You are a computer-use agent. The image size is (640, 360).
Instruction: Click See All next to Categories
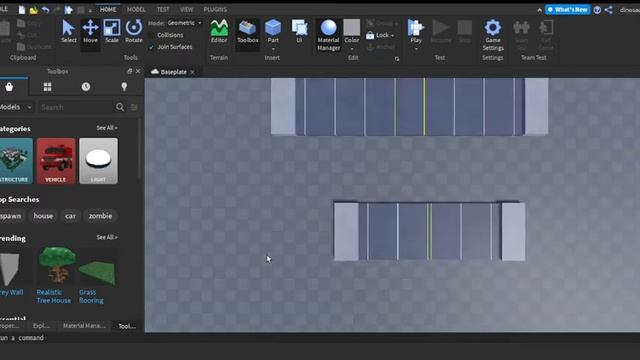point(107,128)
